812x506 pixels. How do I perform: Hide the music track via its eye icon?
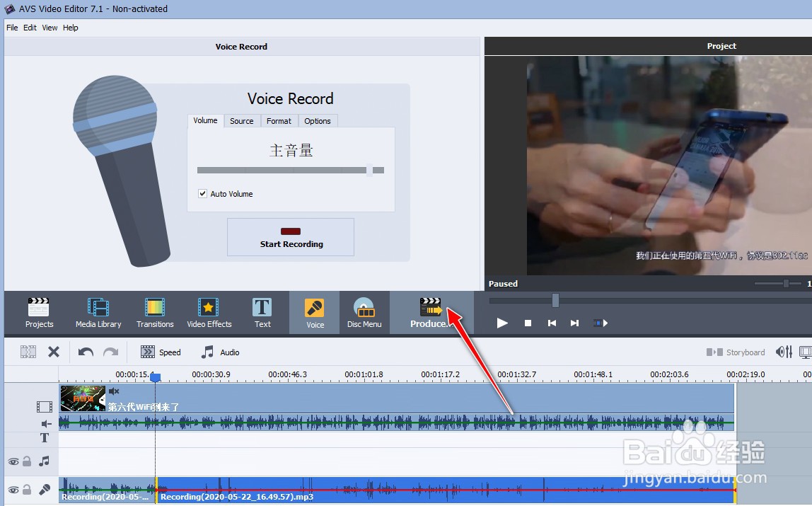pos(13,461)
